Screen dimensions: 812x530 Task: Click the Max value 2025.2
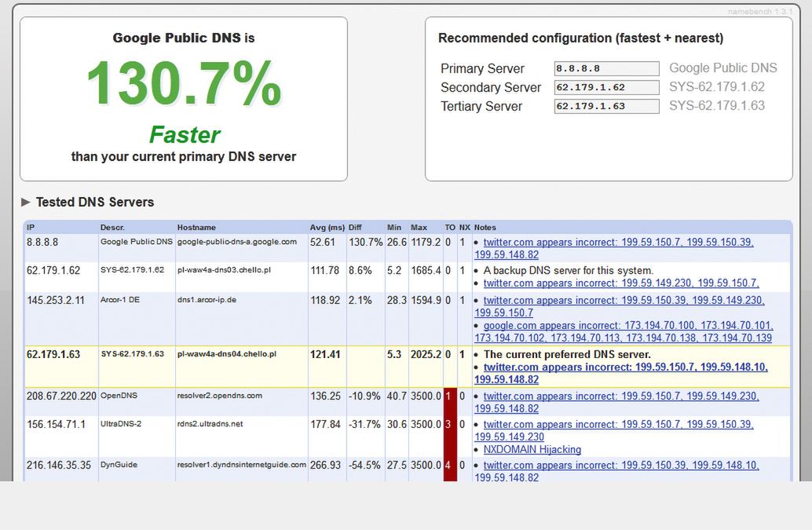426,355
